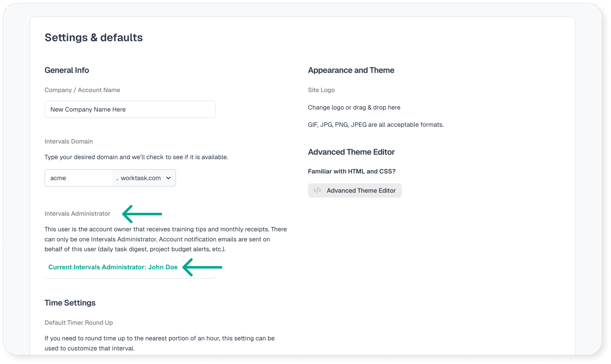The width and height of the screenshot is (611, 364).
Task: Focus the acme domain text field
Action: [x=78, y=178]
